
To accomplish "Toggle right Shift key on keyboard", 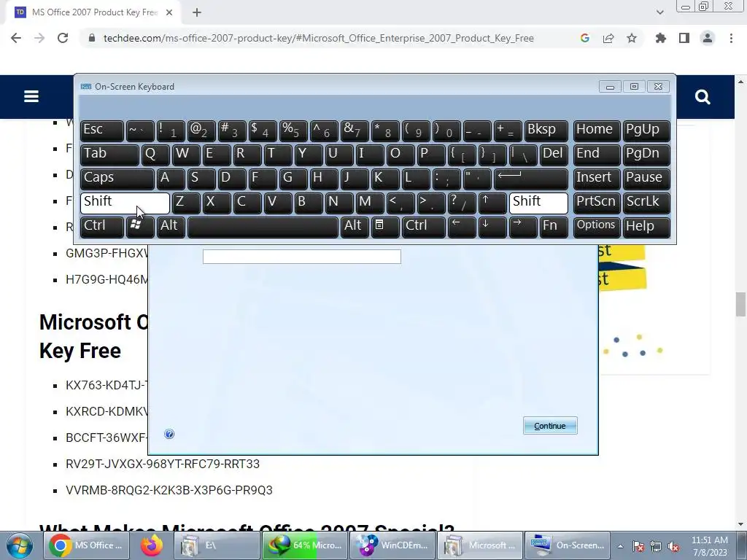I will click(x=538, y=203).
